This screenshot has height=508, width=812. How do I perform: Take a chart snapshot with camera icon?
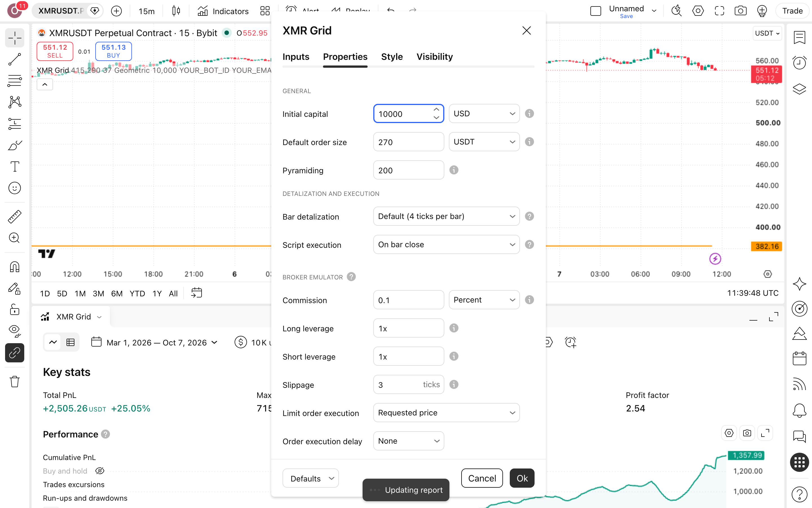pos(741,11)
